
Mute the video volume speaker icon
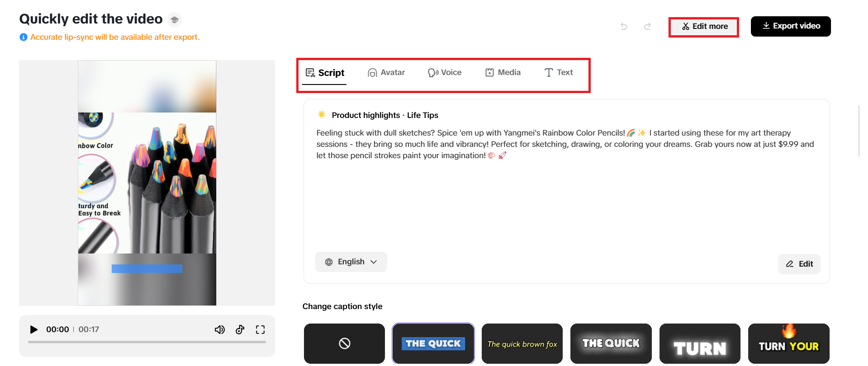click(220, 329)
